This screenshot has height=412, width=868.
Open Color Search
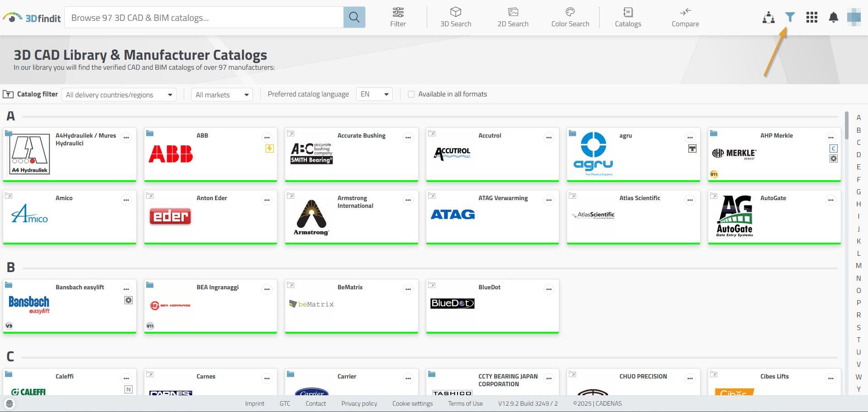pos(570,17)
